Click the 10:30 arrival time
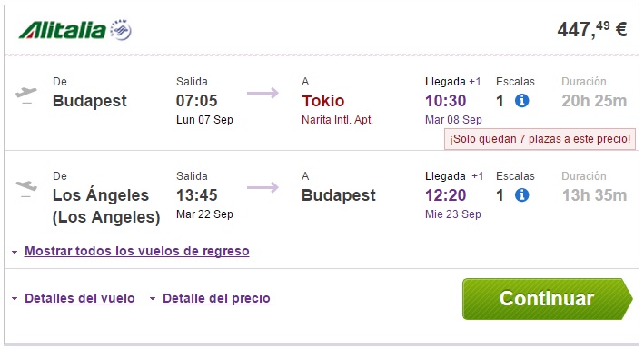Screen dimensions: 644x349 446,101
